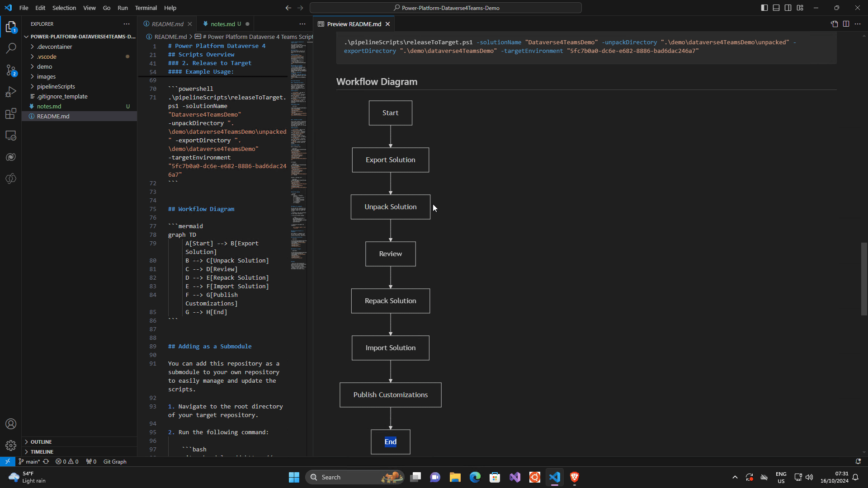Select the Run and Debug icon
Image resolution: width=868 pixels, height=488 pixels.
11,92
